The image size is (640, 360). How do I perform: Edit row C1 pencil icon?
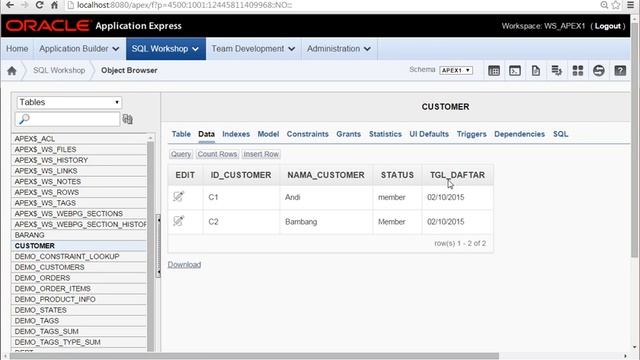pyautogui.click(x=178, y=196)
